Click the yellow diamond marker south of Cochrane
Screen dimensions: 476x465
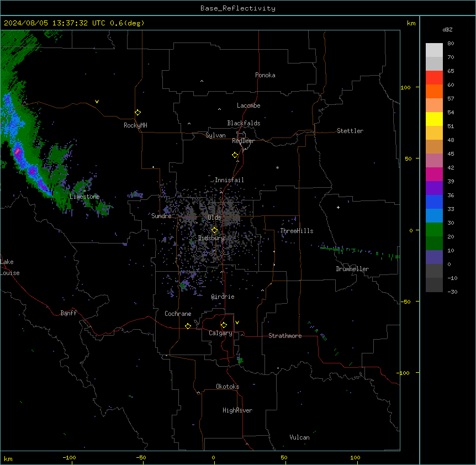point(188,326)
